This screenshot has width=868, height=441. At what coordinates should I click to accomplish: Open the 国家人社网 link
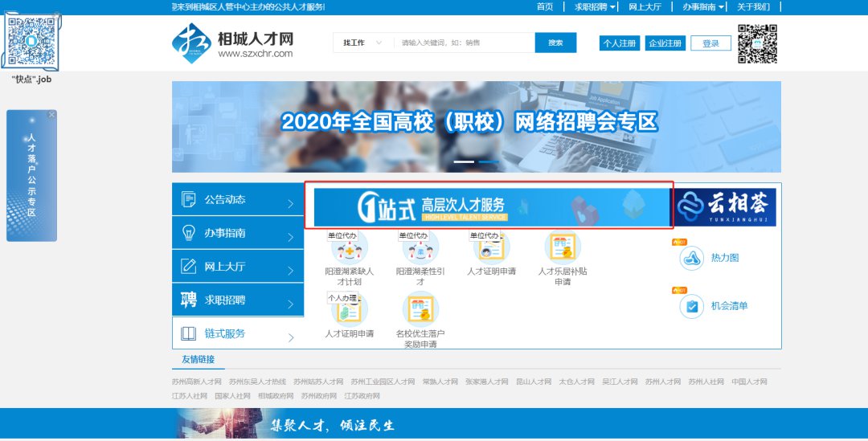tap(232, 396)
